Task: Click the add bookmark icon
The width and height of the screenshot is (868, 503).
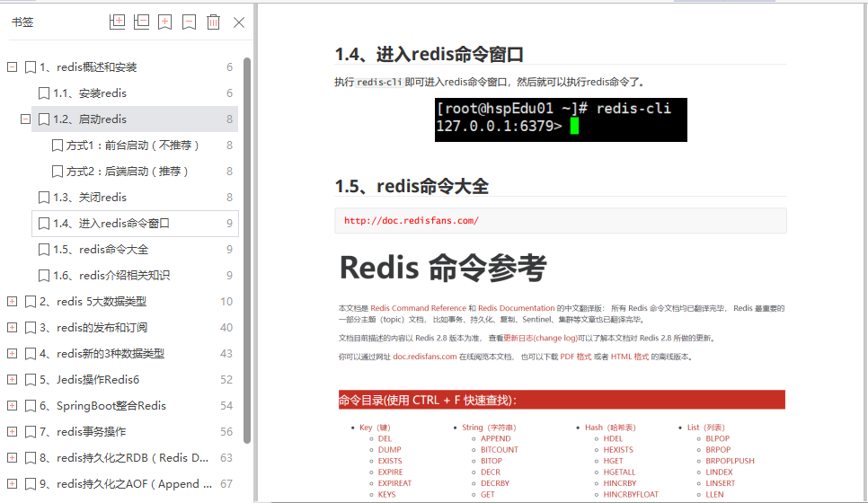Action: click(x=165, y=22)
